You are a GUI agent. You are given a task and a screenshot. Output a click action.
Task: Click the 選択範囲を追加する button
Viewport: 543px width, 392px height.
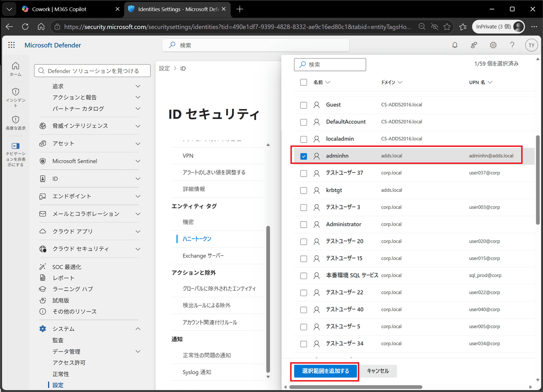coord(325,371)
